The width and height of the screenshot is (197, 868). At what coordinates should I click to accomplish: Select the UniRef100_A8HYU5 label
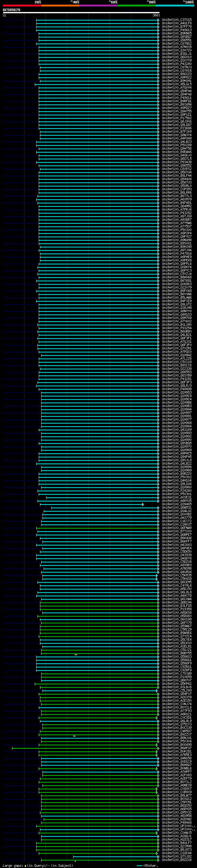click(177, 501)
